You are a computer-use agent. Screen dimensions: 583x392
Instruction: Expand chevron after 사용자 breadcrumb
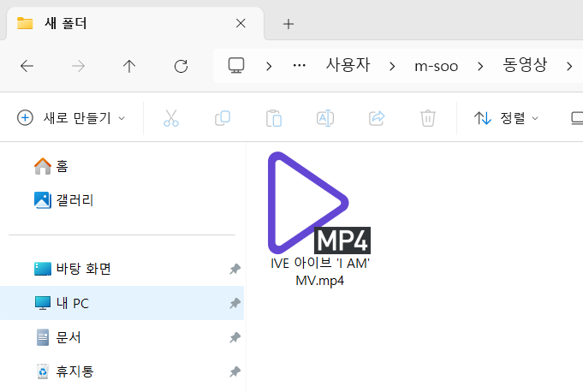[x=392, y=67]
